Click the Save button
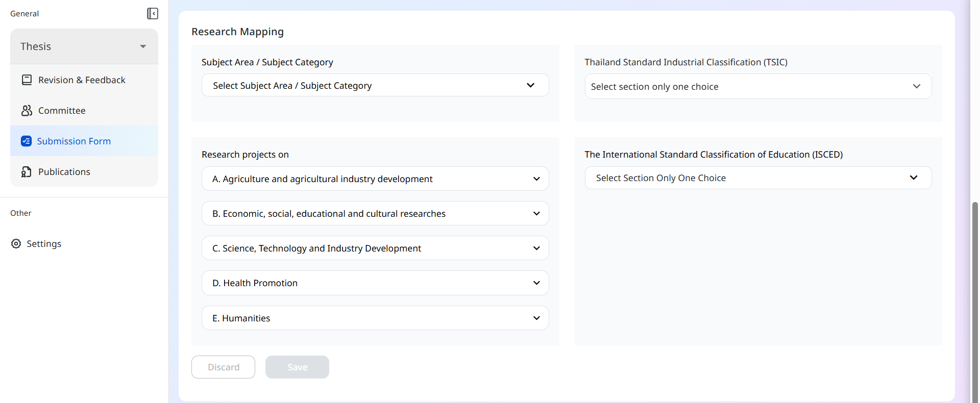Screen dimensions: 980x403 (x=297, y=367)
